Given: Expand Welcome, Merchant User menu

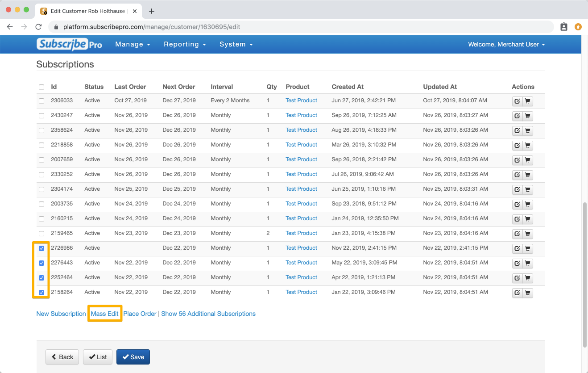Looking at the screenshot, I should (x=506, y=44).
